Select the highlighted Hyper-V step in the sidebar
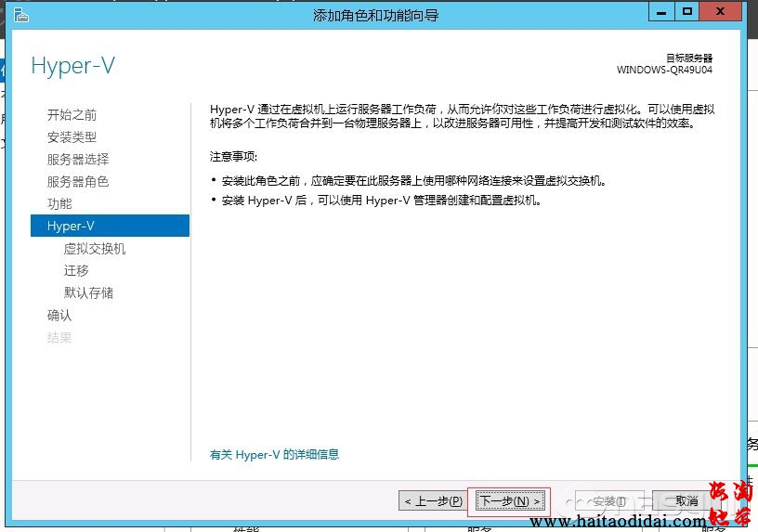 coord(110,226)
